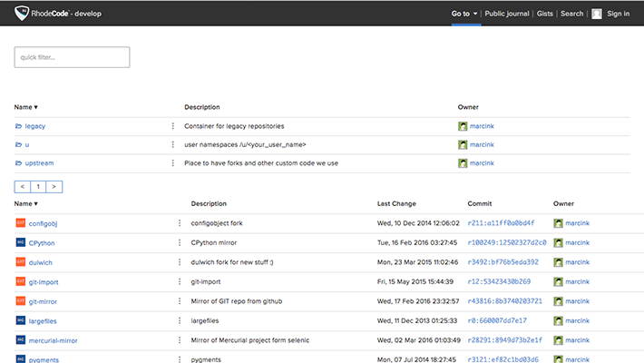The width and height of the screenshot is (644, 363).
Task: Click the HG icon for largefiles
Action: (21, 320)
